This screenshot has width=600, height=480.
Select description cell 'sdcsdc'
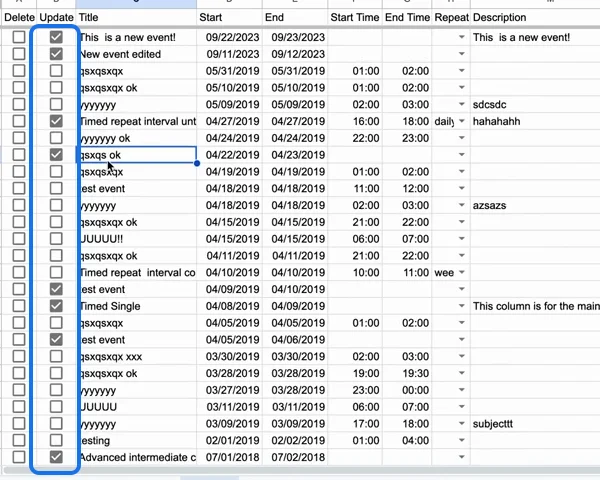click(x=535, y=104)
